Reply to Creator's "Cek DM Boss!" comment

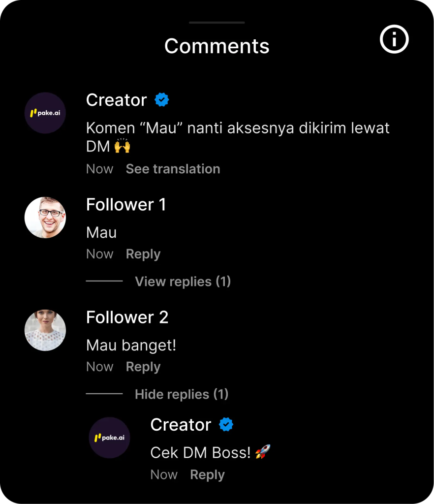[207, 474]
